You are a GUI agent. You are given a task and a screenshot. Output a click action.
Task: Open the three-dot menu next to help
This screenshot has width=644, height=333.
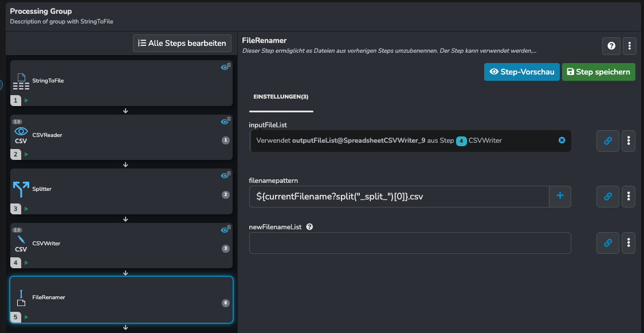pyautogui.click(x=629, y=46)
